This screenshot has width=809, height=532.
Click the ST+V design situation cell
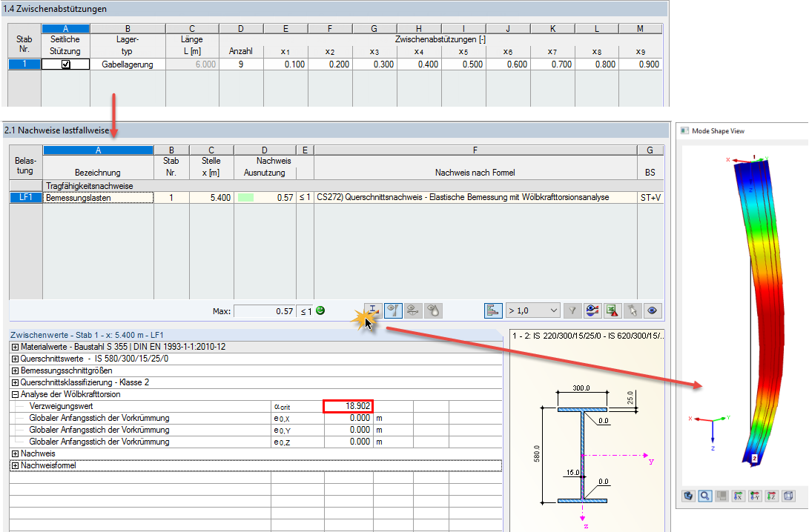click(650, 197)
